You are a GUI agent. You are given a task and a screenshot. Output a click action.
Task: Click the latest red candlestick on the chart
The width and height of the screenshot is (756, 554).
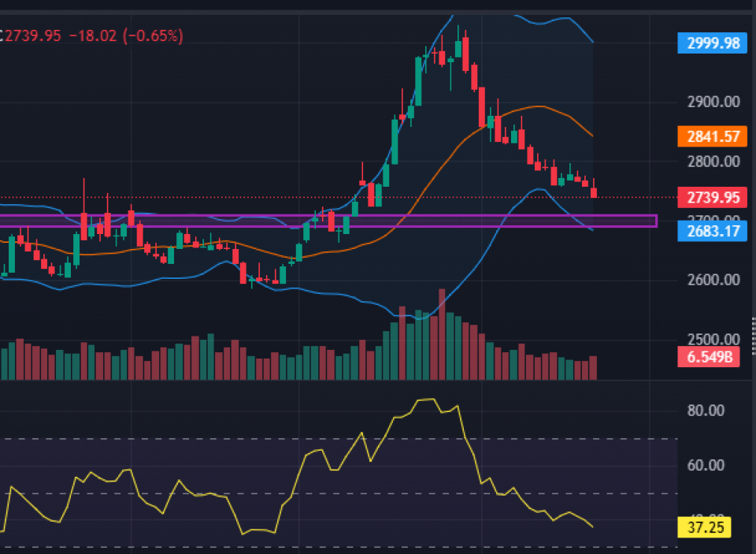click(593, 192)
